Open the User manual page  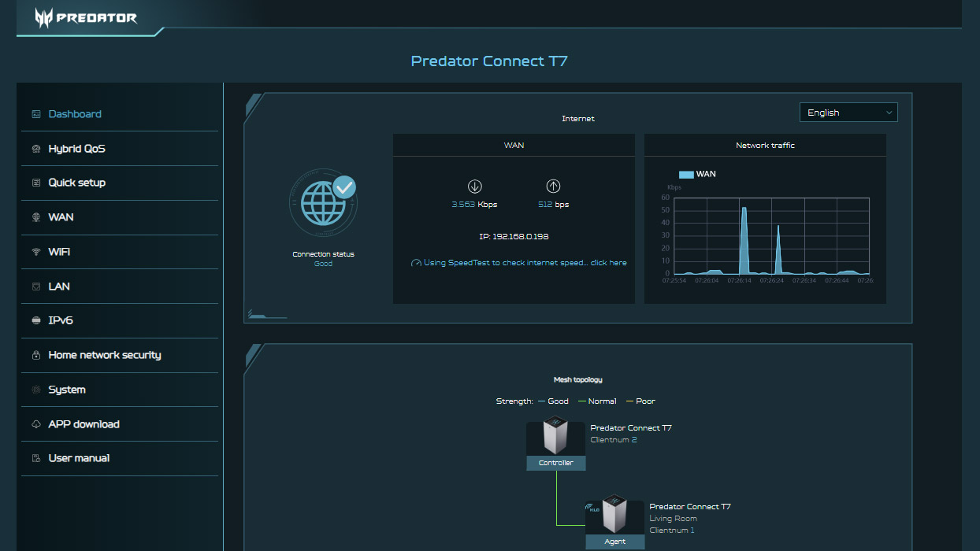point(79,458)
